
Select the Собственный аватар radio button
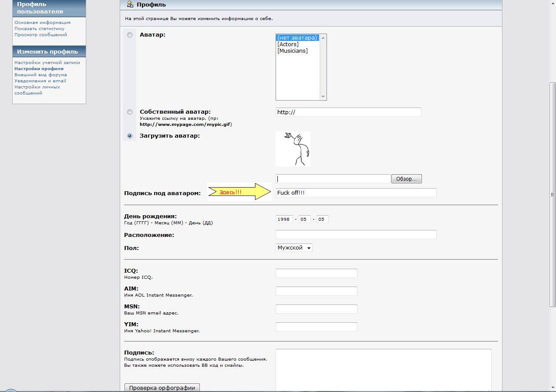[x=130, y=112]
